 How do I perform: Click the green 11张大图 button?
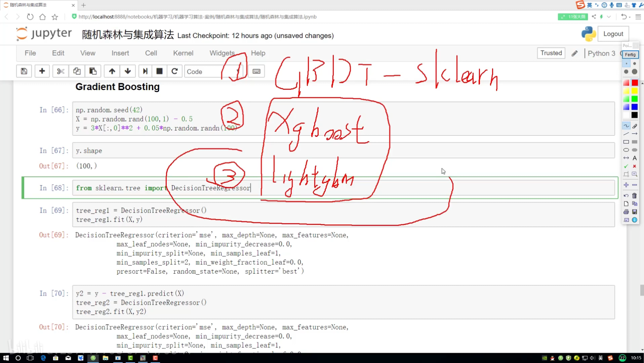click(x=573, y=17)
